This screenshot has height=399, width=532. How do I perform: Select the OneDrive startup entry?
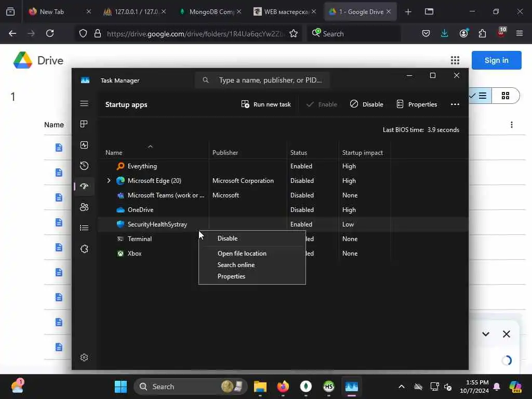(x=283, y=210)
